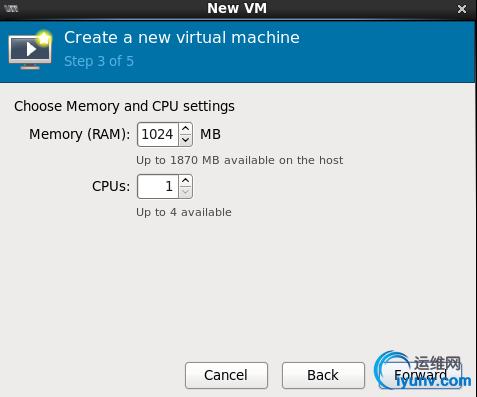Click the CPUs label
The image size is (477, 397).
click(111, 186)
